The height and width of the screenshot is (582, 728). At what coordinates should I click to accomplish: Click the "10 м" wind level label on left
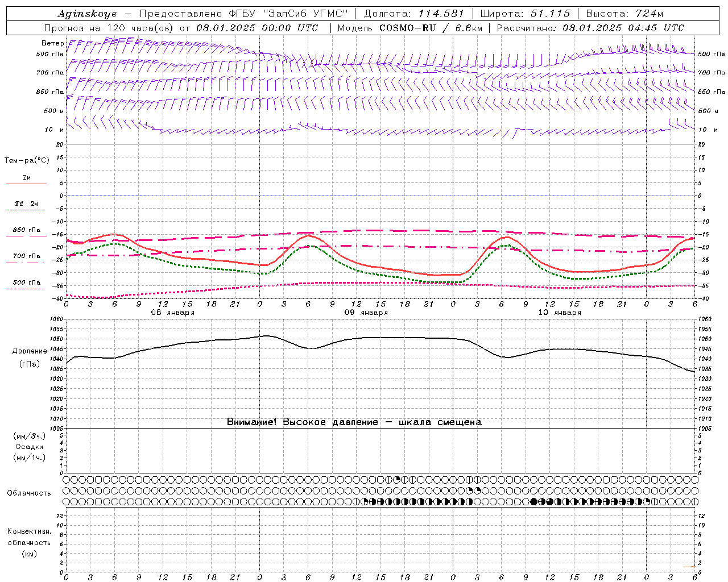(55, 130)
